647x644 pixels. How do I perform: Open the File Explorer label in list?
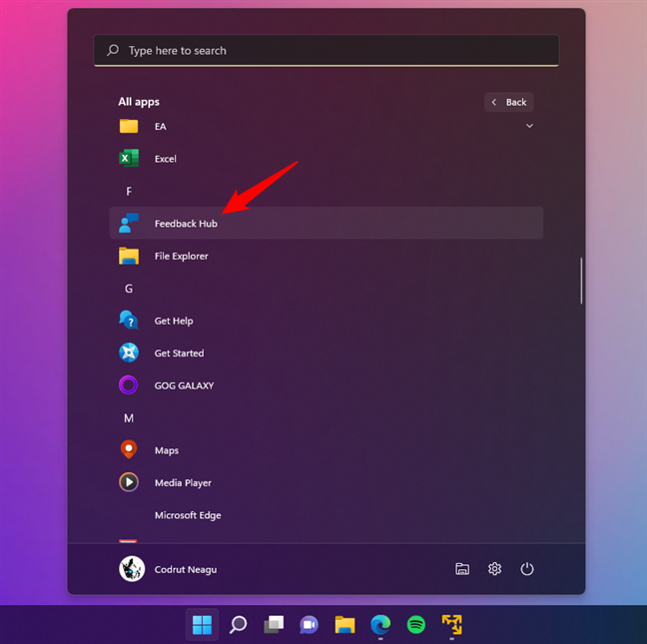click(x=181, y=257)
